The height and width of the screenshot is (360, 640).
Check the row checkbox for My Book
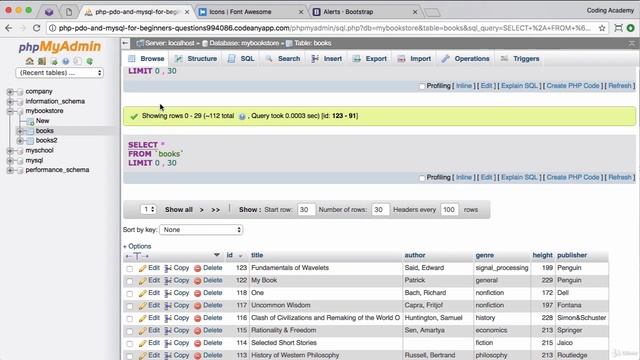click(130, 281)
